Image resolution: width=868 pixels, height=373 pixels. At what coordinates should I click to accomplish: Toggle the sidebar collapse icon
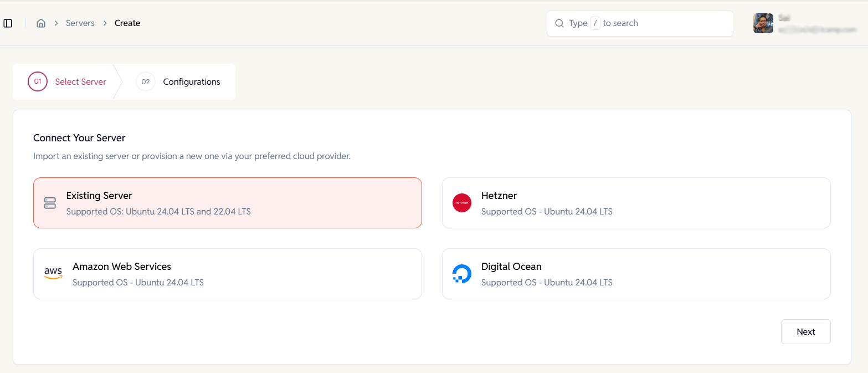tap(8, 22)
